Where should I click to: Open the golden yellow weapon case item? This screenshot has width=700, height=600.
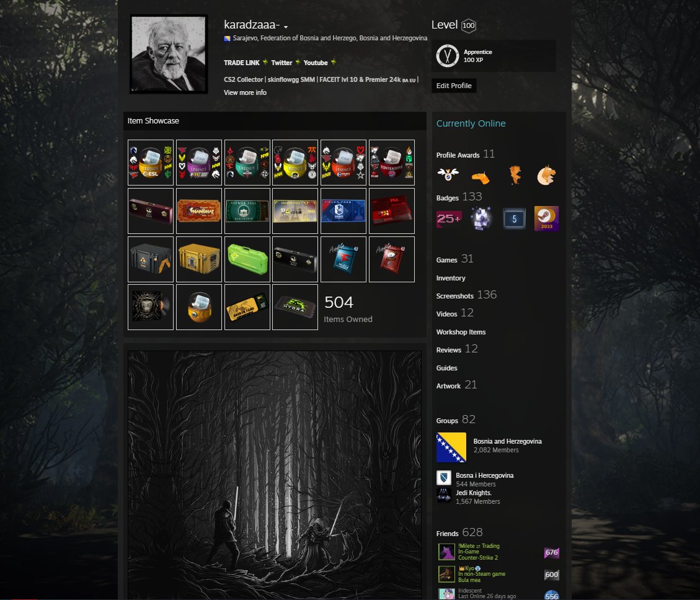[x=198, y=259]
